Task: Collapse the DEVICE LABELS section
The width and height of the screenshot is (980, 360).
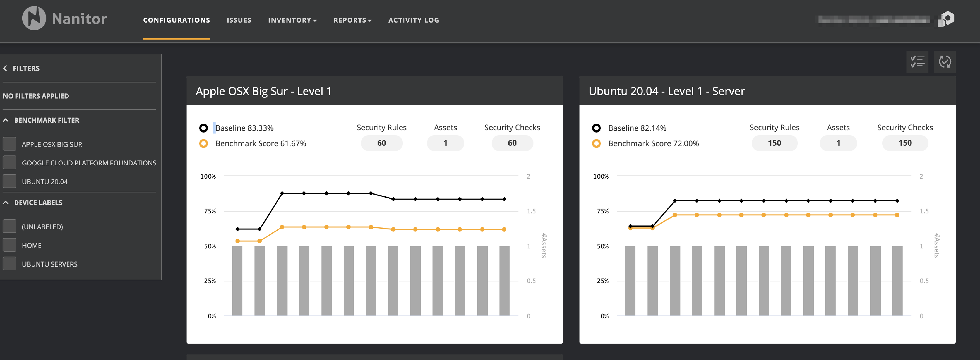Action: [x=6, y=202]
